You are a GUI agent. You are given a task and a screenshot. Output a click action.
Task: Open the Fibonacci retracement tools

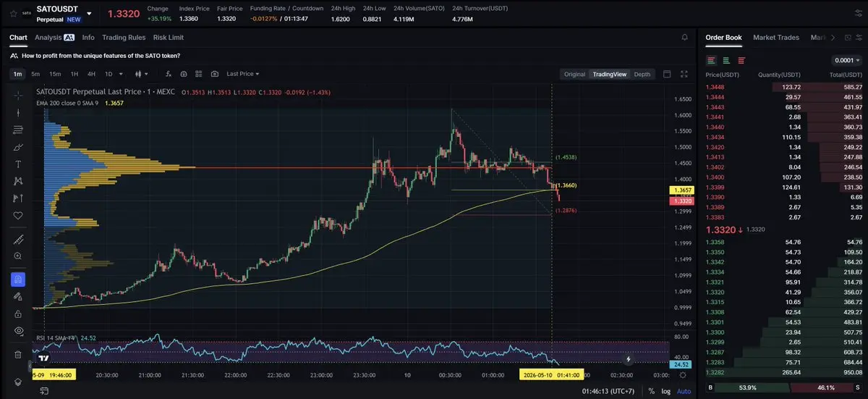[x=18, y=130]
